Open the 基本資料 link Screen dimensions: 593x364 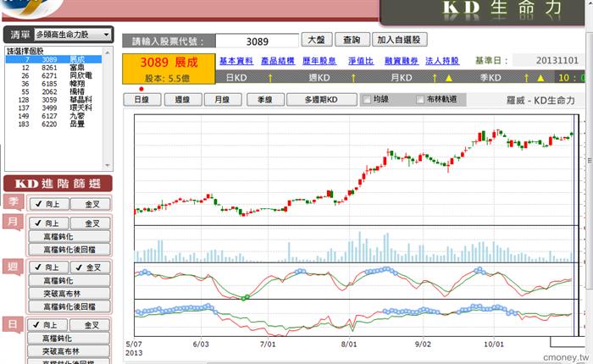coord(236,61)
